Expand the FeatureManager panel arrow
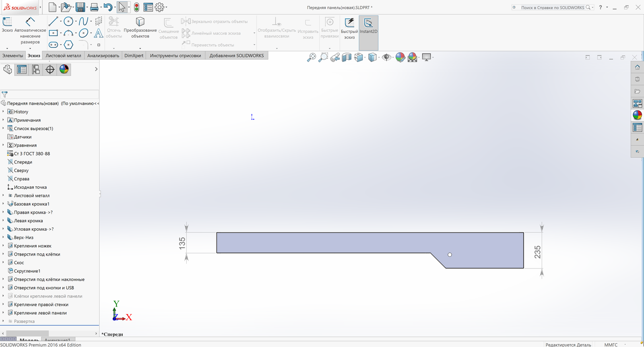This screenshot has height=347, width=644. tap(96, 69)
